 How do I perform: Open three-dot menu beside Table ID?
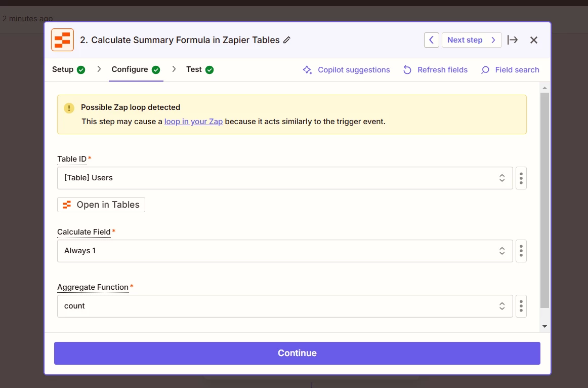[521, 178]
